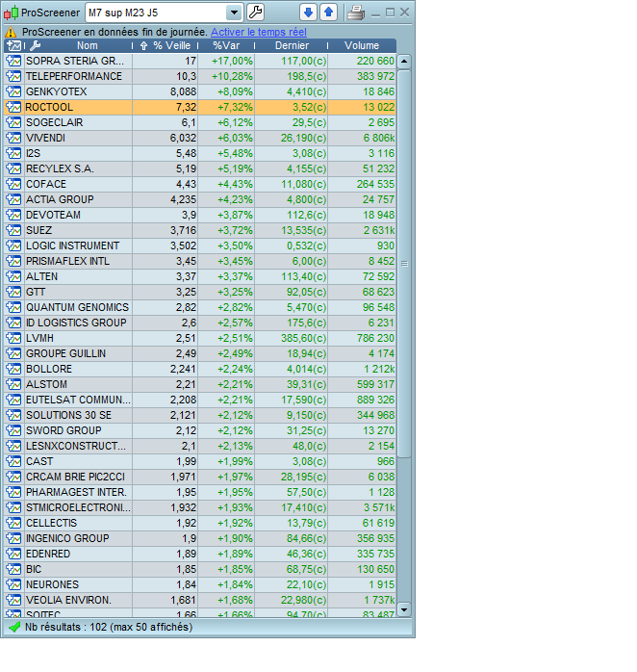Open chart icon for LOGIC INSTRUMENT
The height and width of the screenshot is (672, 637).
tap(13, 246)
